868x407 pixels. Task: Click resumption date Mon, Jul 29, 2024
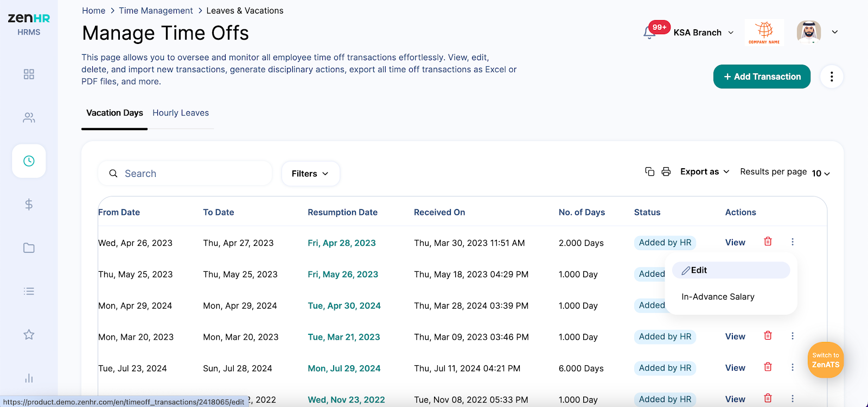344,368
